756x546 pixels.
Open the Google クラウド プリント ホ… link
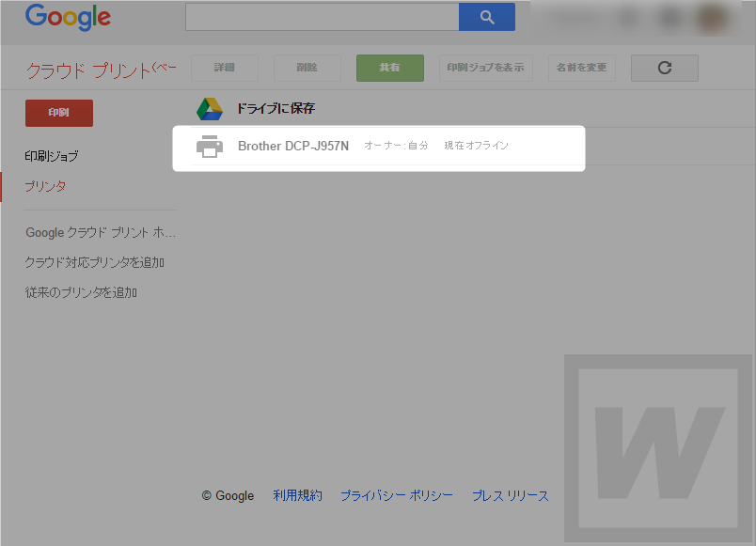tap(101, 233)
